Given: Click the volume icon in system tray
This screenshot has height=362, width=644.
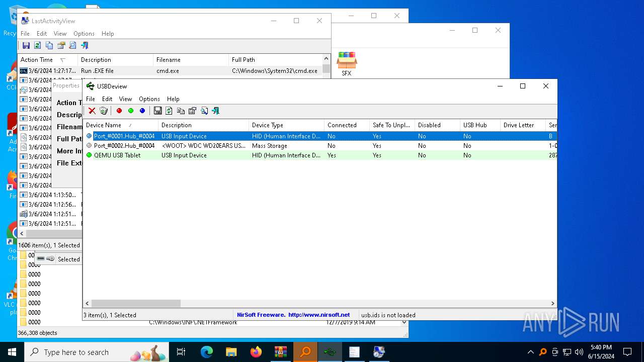Looking at the screenshot, I should pos(579,352).
